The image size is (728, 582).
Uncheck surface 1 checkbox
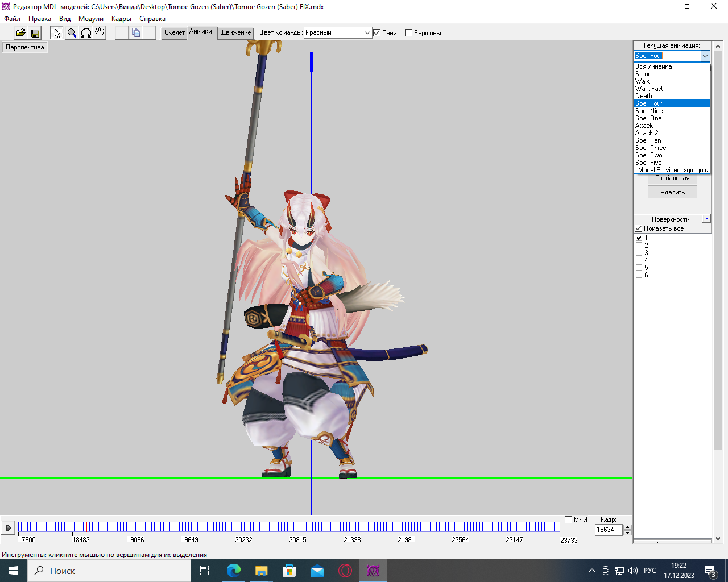[639, 238]
